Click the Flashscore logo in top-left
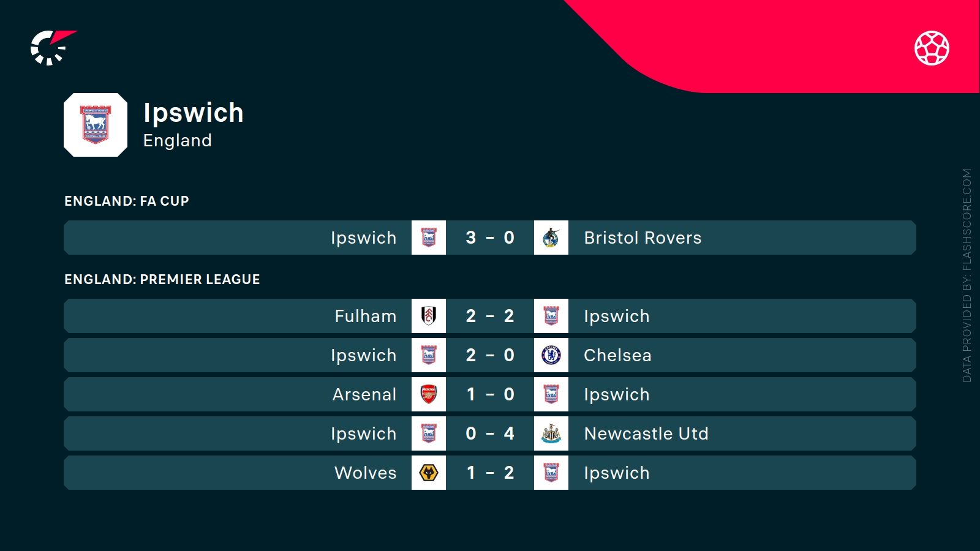This screenshot has width=980, height=551. 52,47
